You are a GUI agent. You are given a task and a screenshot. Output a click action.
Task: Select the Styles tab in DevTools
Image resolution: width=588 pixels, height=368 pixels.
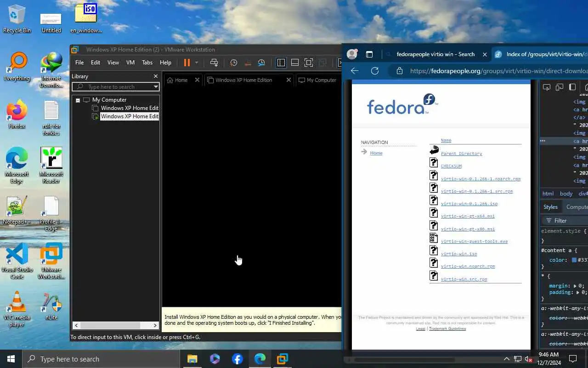click(x=550, y=207)
